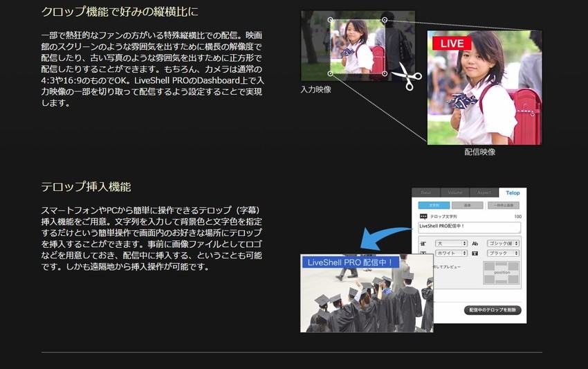Image resolution: width=588 pixels, height=369 pixels.
Task: Open the ゴシック font dropdown
Action: pos(503,244)
